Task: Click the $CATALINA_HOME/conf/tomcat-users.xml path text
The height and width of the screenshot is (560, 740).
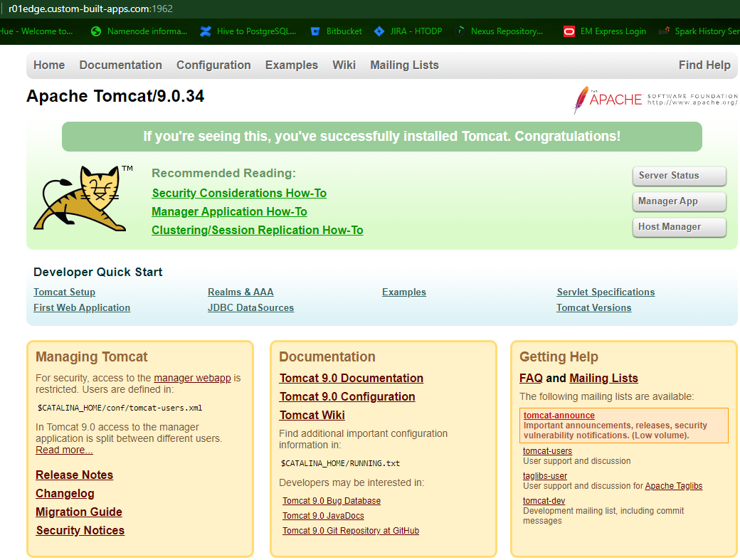Action: (x=120, y=408)
